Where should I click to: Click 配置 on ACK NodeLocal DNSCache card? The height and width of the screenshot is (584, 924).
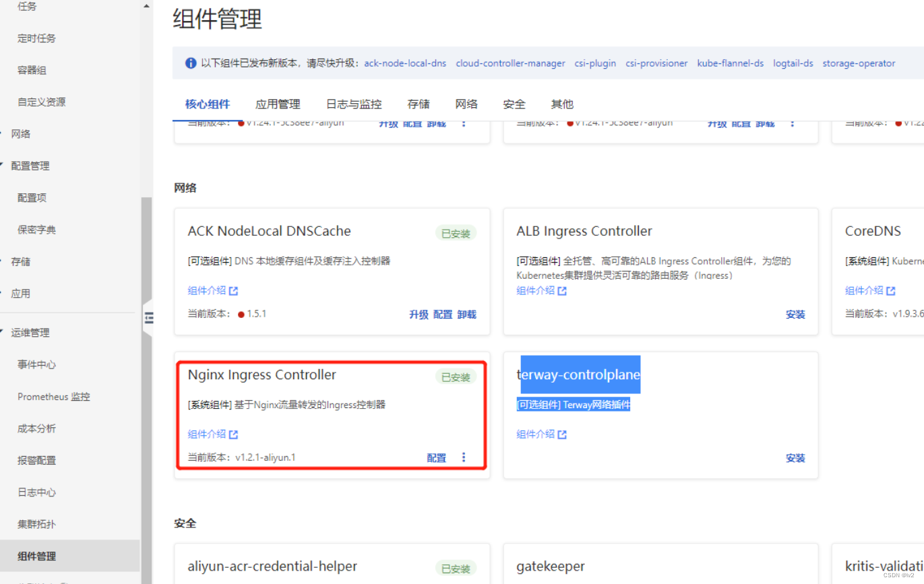point(443,315)
